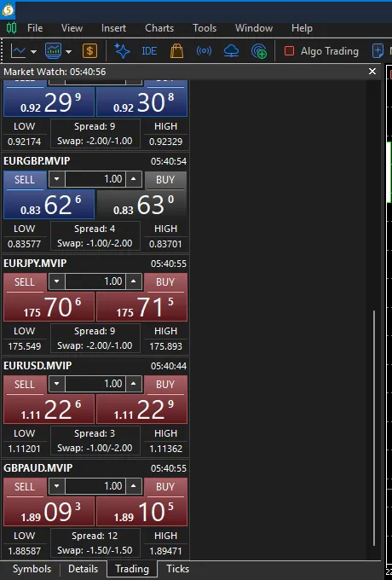Image resolution: width=392 pixels, height=580 pixels.
Task: Click the dollar sign Market Watch icon
Action: click(89, 51)
